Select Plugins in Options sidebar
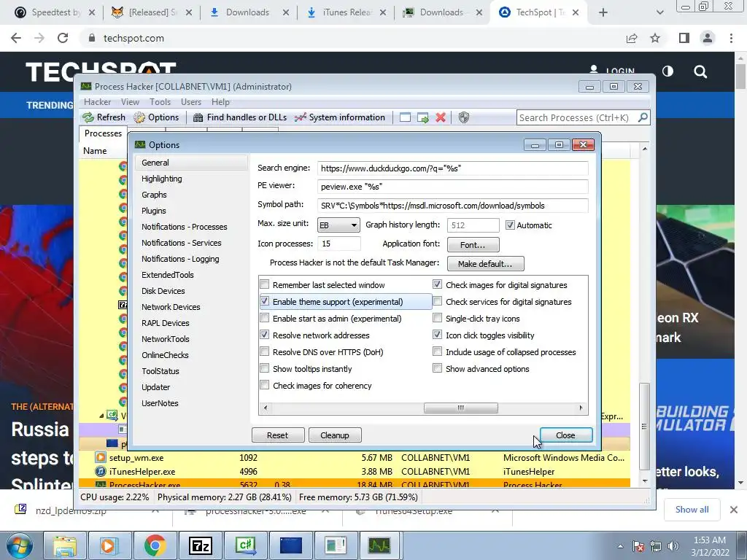The image size is (747, 560). tap(153, 211)
